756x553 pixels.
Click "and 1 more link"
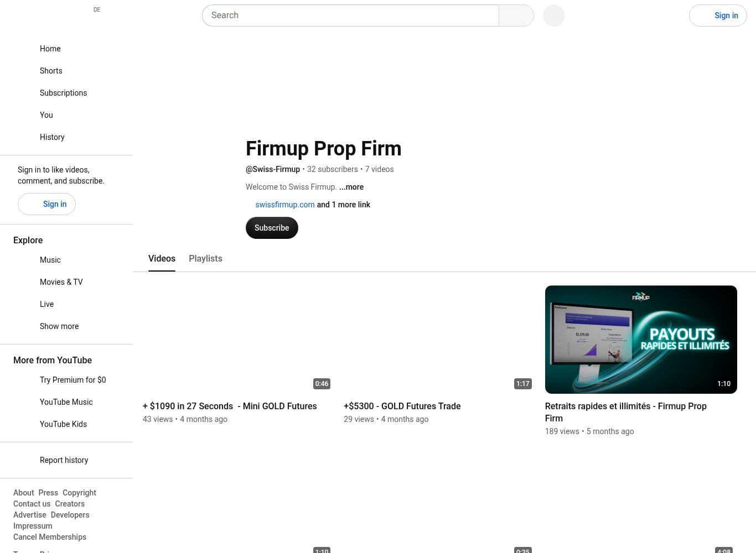(344, 205)
